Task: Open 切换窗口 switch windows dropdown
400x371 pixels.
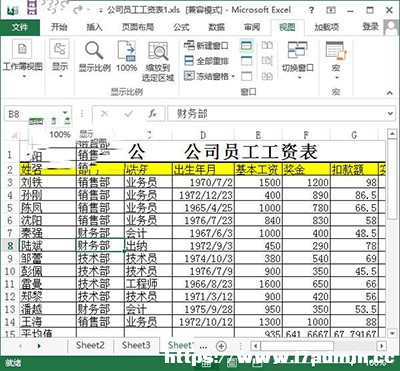Action: pos(299,78)
